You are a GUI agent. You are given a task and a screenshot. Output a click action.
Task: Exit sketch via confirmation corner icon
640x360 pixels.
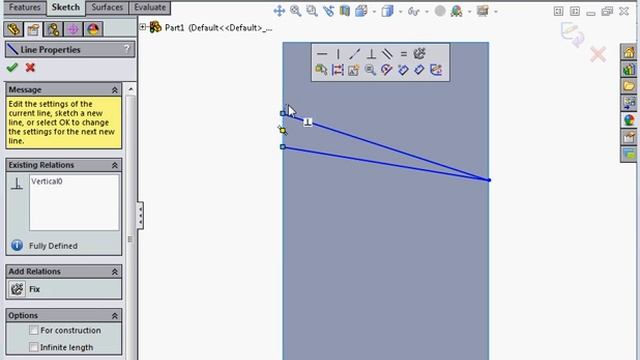pos(573,35)
